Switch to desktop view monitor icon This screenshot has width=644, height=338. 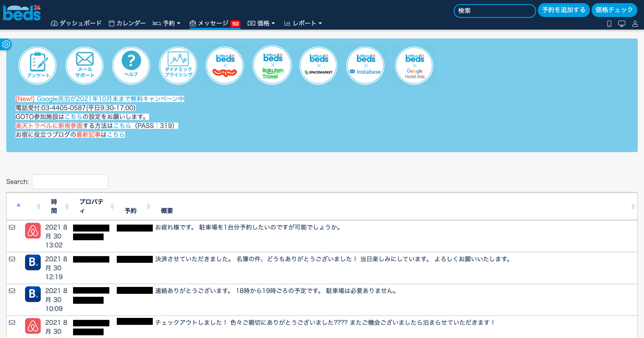[x=622, y=24]
